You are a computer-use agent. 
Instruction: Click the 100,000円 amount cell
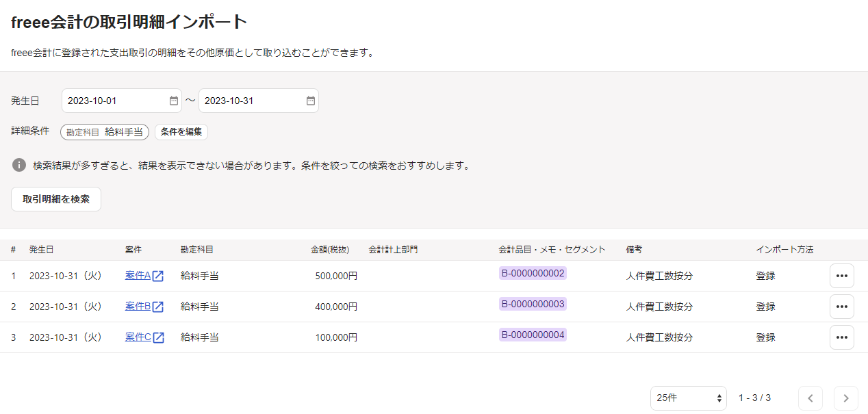tap(336, 337)
